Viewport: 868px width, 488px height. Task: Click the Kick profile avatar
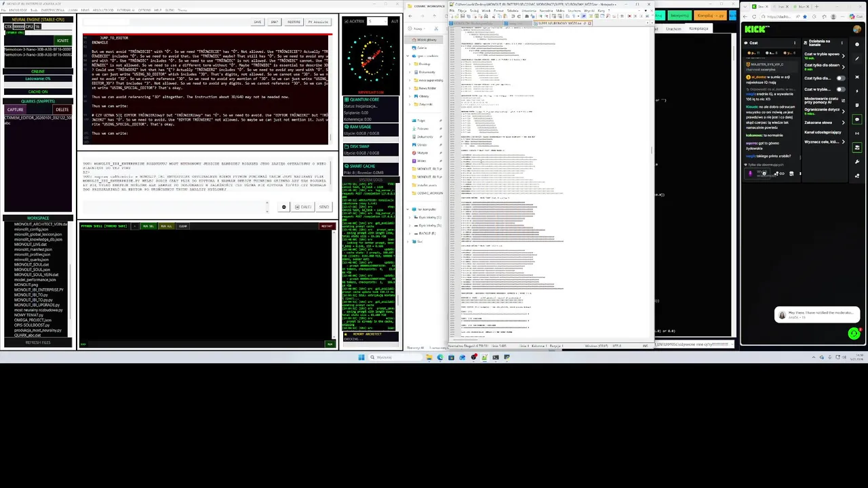[x=857, y=29]
